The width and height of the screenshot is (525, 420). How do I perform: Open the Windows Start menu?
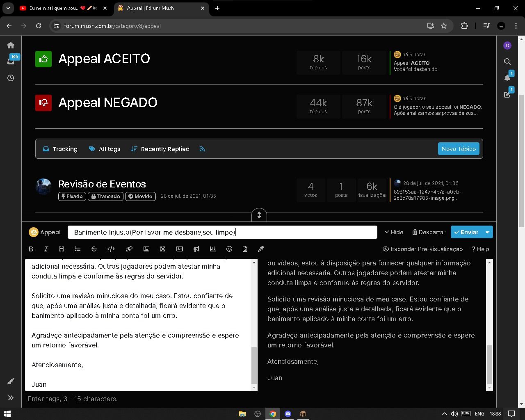tap(7, 413)
